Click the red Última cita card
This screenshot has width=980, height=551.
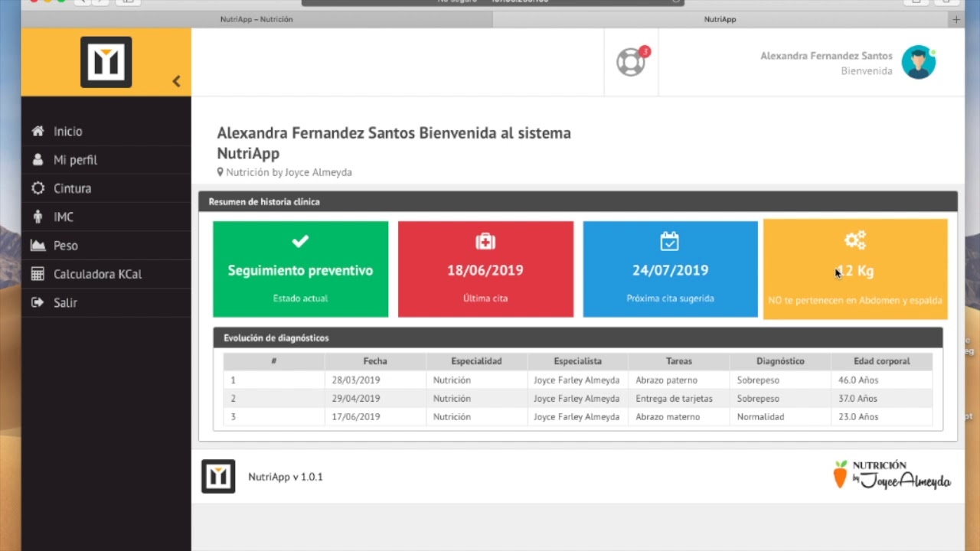[485, 269]
